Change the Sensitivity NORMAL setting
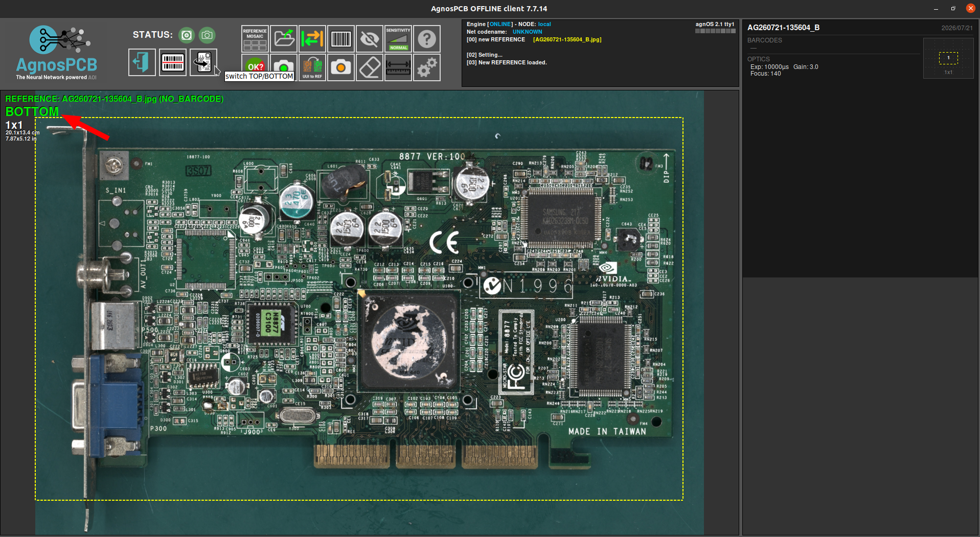980x537 pixels. click(x=398, y=39)
